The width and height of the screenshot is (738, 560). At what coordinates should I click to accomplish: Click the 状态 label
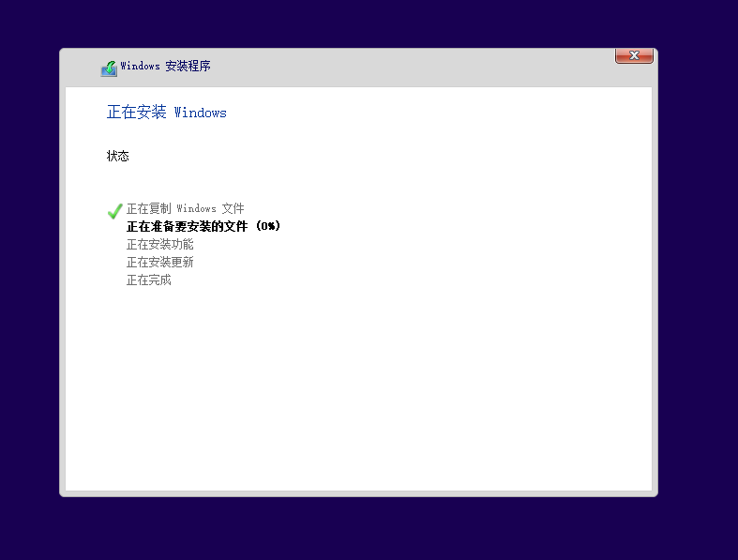tap(117, 156)
